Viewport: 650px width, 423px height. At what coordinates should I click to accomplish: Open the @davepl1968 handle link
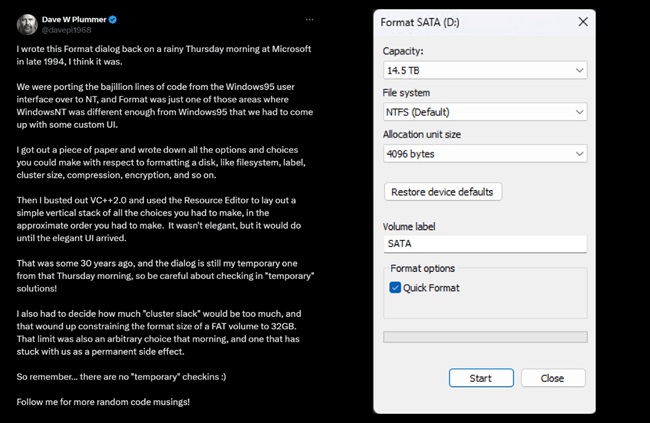pos(70,30)
